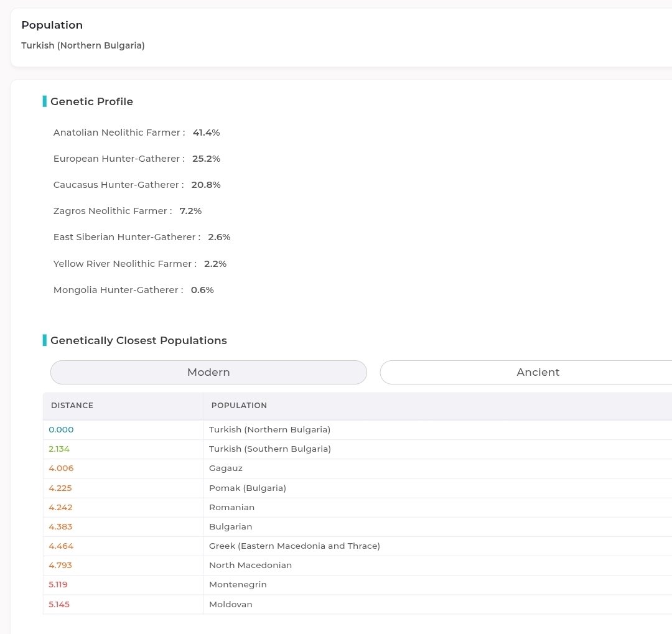Screen dimensions: 672x634
Task: Click the 41.4% percentage value
Action: point(206,133)
